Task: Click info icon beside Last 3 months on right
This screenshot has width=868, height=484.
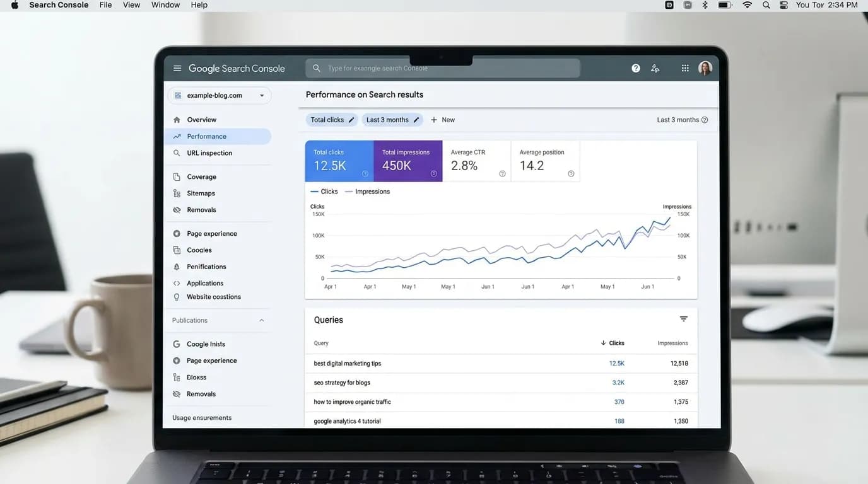Action: pyautogui.click(x=705, y=120)
